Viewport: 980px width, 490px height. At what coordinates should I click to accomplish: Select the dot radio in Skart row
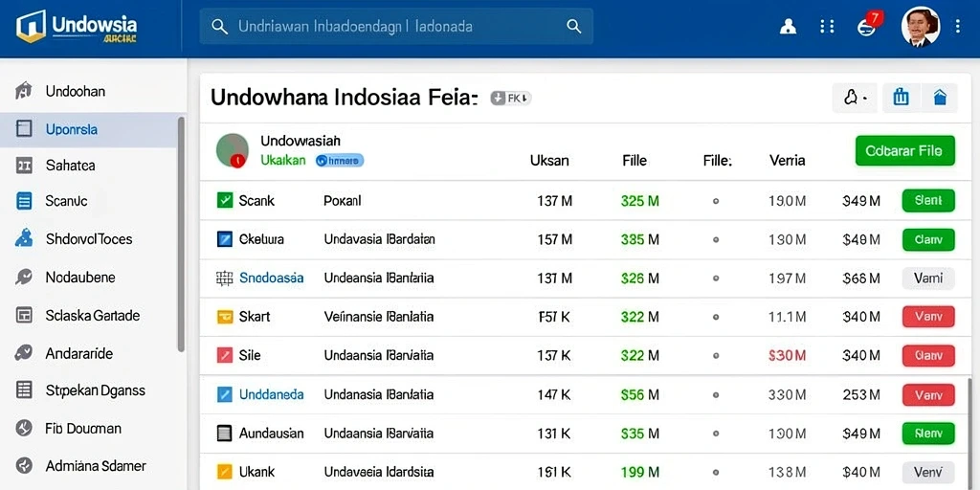[x=716, y=318]
